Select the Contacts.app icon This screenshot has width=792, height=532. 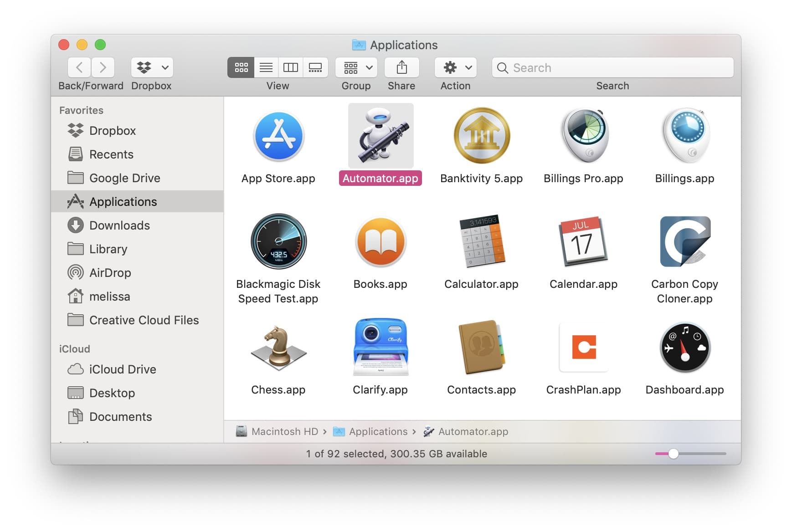click(x=482, y=347)
